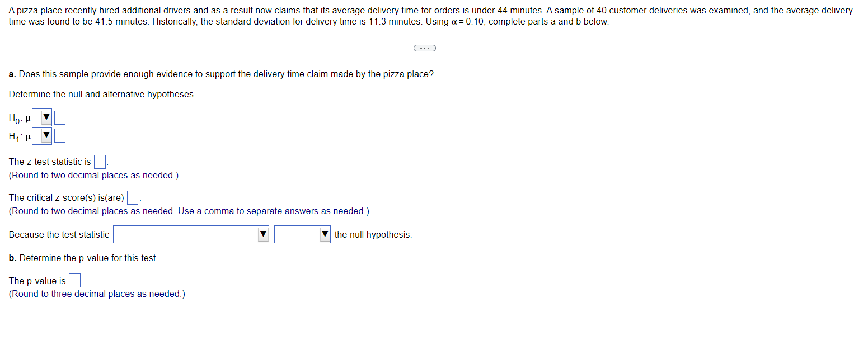868x340 pixels.
Task: Click the down-arrow icon in the H₁ selector
Action: point(46,135)
